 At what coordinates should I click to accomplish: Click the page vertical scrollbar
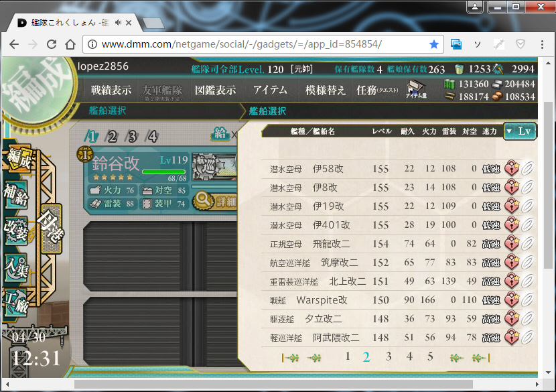click(x=548, y=184)
